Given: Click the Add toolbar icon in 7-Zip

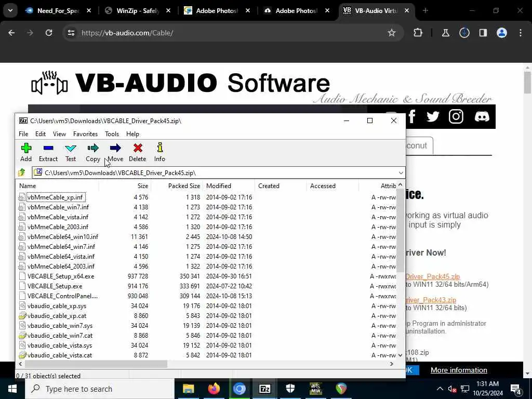Looking at the screenshot, I should pos(26,152).
